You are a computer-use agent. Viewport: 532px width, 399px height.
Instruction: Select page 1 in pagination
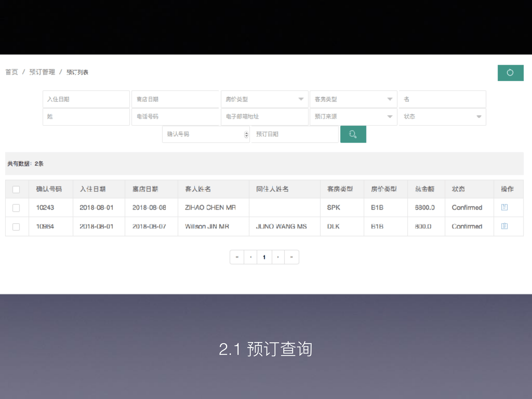click(x=264, y=257)
